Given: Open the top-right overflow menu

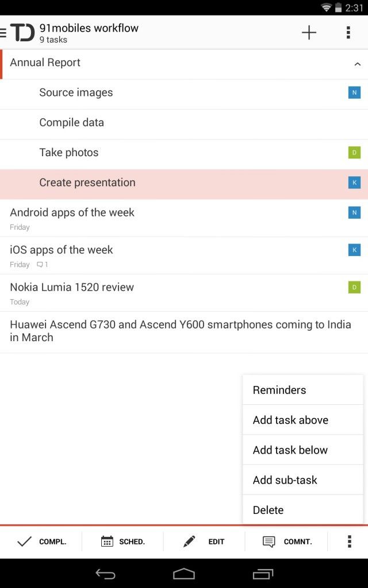Looking at the screenshot, I should coord(348,33).
